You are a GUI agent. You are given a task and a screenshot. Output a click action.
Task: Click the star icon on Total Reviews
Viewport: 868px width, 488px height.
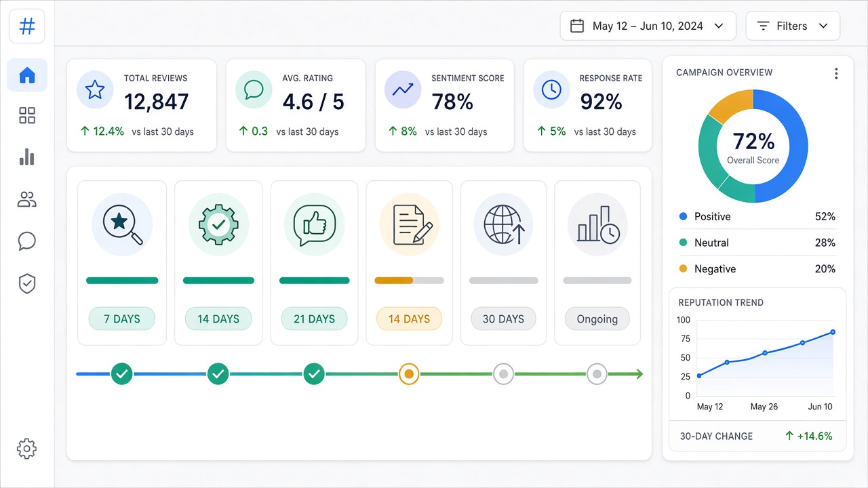95,89
